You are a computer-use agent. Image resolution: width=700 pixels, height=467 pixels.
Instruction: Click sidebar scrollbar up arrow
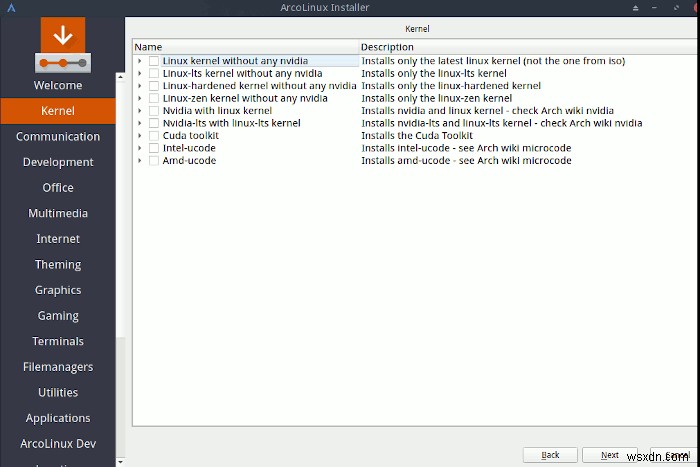(120, 77)
